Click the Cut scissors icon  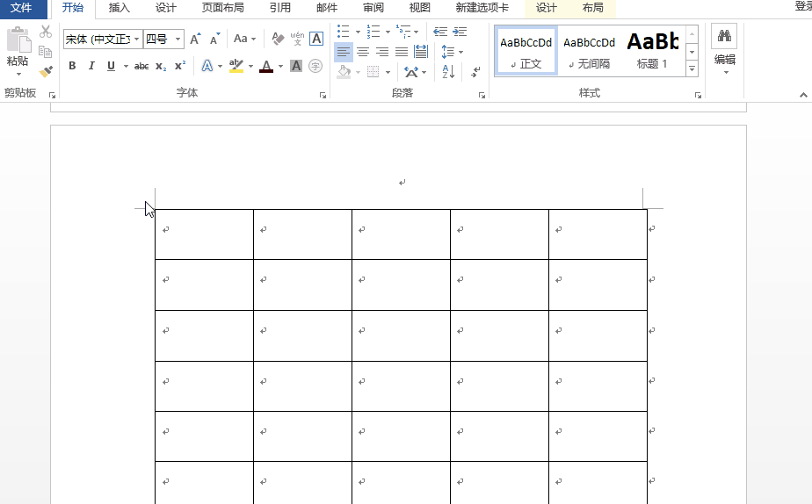click(46, 32)
